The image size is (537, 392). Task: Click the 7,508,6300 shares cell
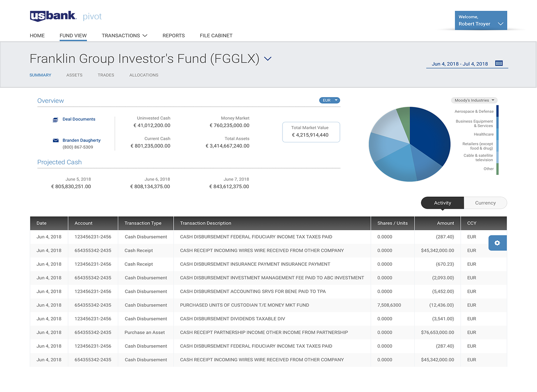(x=389, y=305)
